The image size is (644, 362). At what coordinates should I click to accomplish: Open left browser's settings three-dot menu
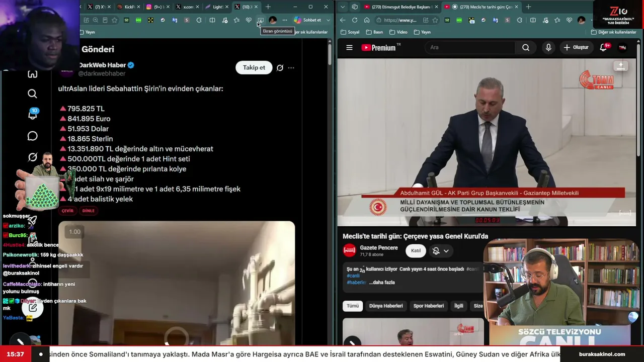coord(285,20)
